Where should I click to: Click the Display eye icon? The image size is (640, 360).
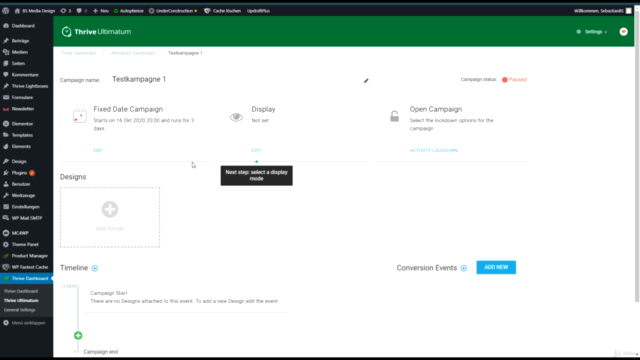point(236,117)
